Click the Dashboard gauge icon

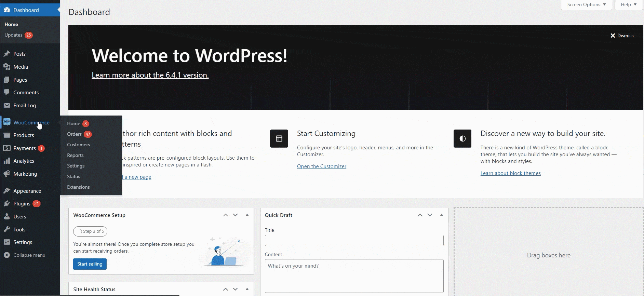(7, 10)
